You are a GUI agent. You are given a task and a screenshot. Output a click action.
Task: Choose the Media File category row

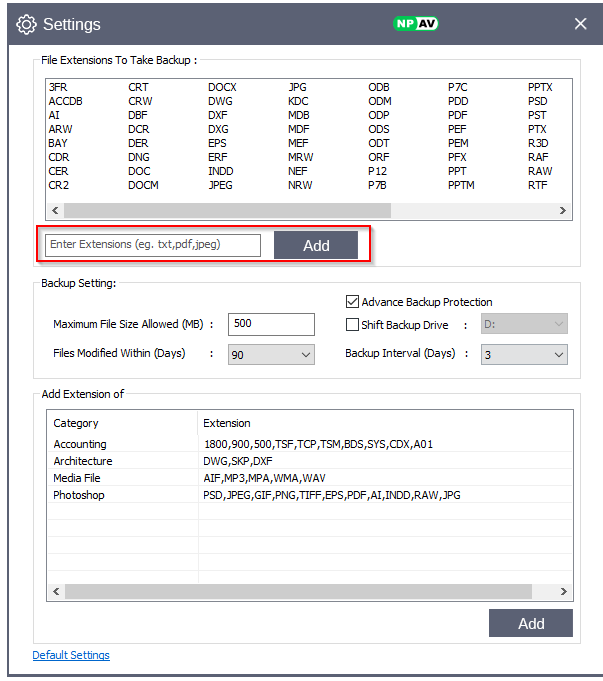click(77, 478)
